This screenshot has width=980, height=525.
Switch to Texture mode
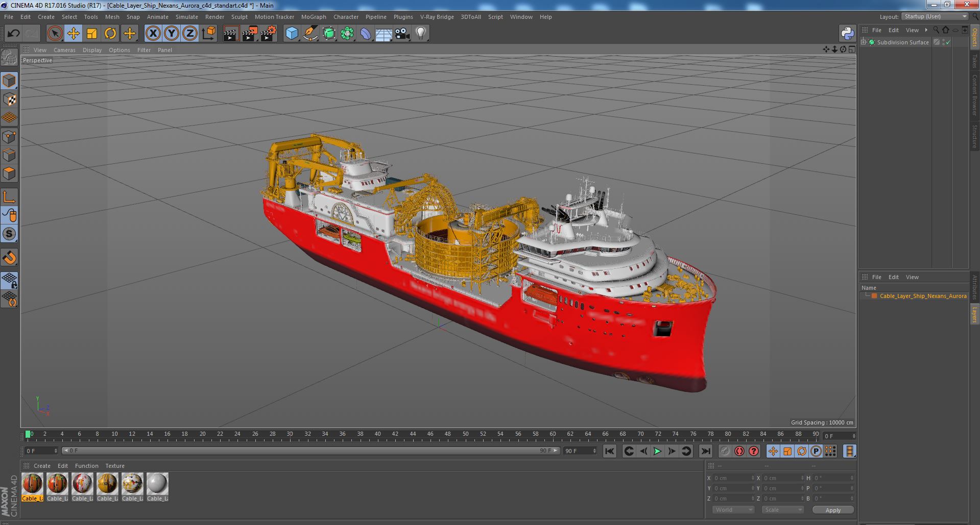tap(9, 99)
